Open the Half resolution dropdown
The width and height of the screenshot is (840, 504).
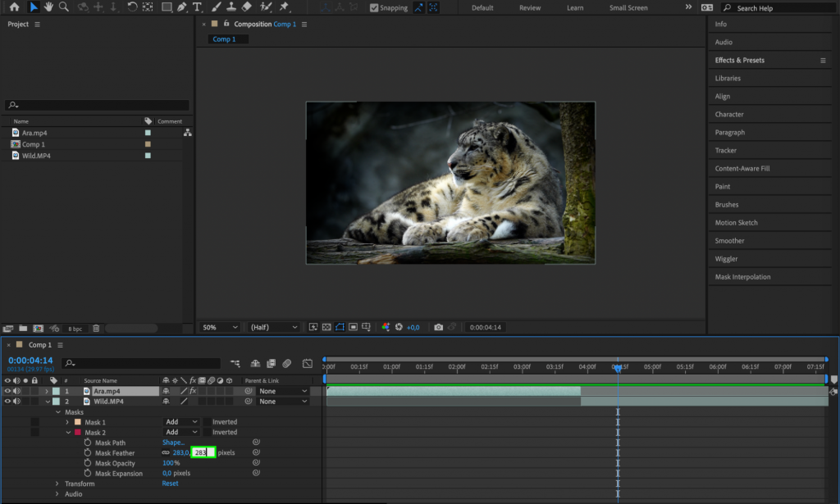tap(273, 327)
